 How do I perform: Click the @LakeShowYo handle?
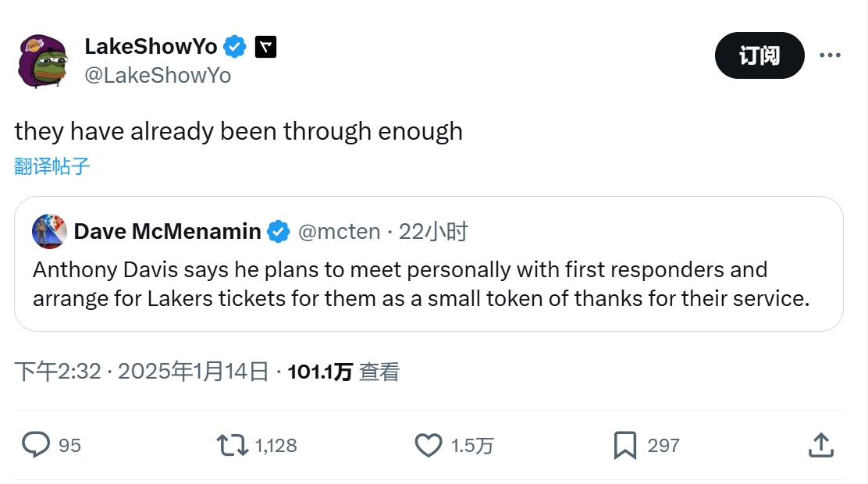click(158, 75)
